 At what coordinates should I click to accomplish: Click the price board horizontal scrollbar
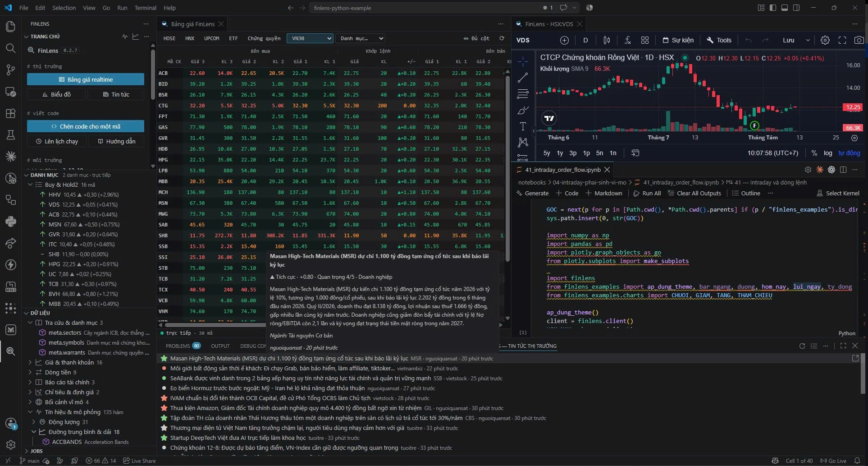pyautogui.click(x=215, y=325)
